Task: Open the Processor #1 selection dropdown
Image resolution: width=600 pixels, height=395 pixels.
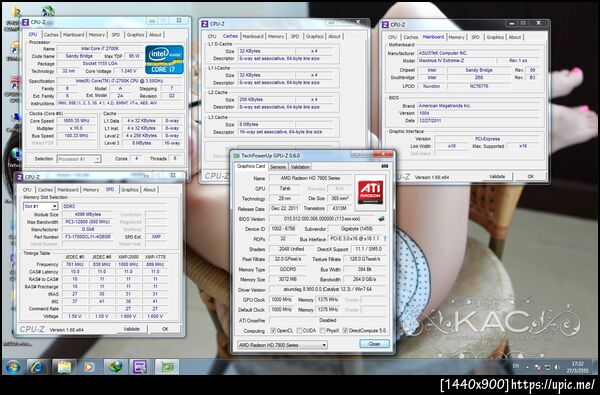Action: (79, 158)
